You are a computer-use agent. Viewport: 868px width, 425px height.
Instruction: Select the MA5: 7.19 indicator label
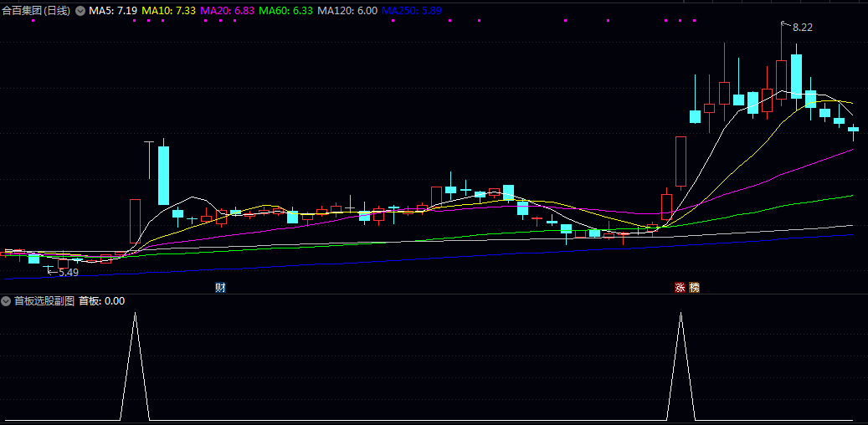(x=113, y=11)
